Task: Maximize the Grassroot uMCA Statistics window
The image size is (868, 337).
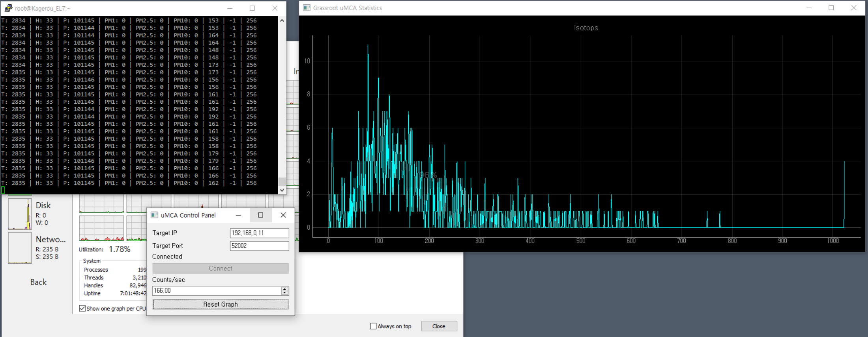Action: 831,8
